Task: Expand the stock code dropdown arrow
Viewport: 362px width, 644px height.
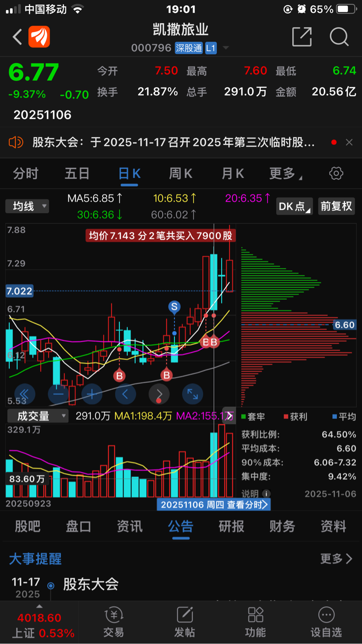Action: [226, 48]
